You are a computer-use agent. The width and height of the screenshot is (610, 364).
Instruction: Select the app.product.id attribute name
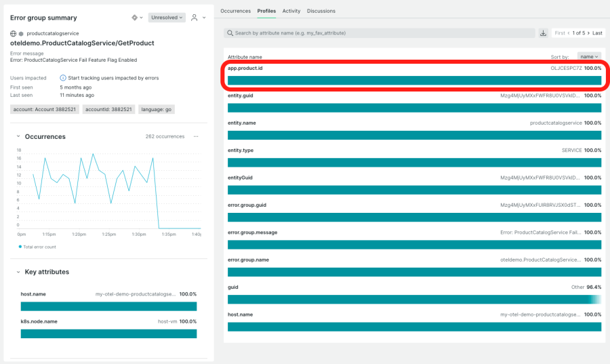(245, 68)
